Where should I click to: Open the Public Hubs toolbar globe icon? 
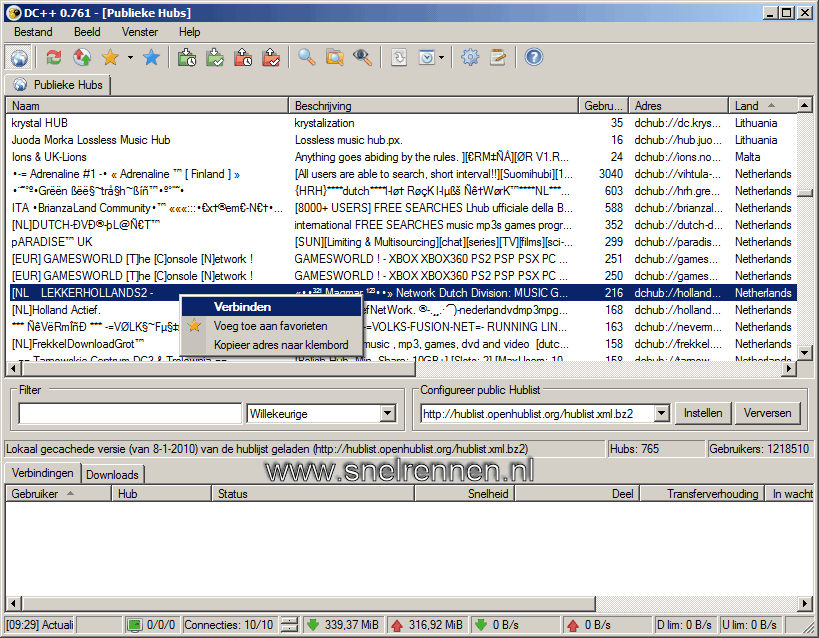point(19,57)
